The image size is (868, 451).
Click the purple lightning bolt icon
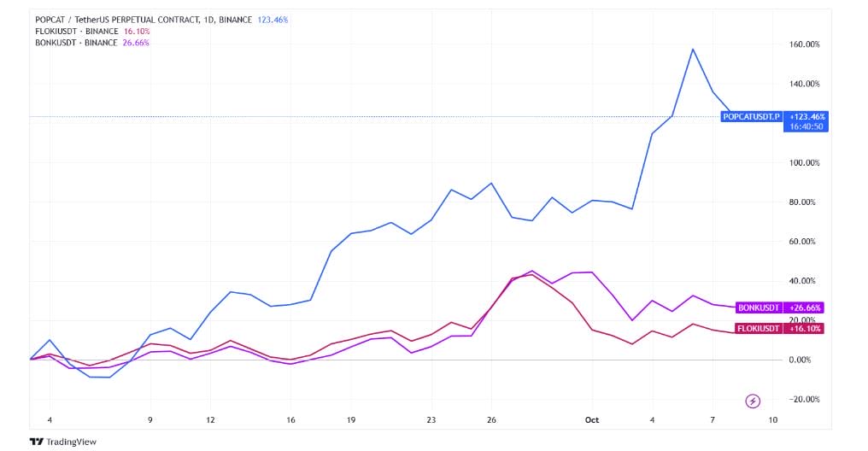point(754,401)
